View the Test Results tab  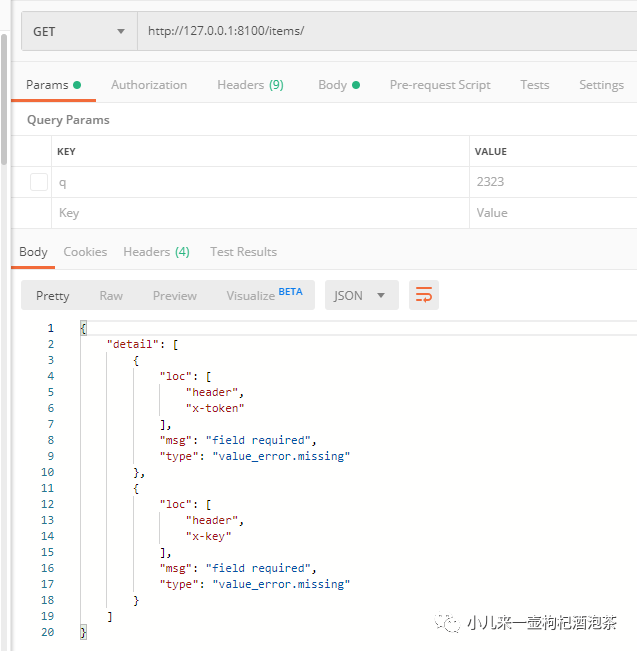coord(243,252)
